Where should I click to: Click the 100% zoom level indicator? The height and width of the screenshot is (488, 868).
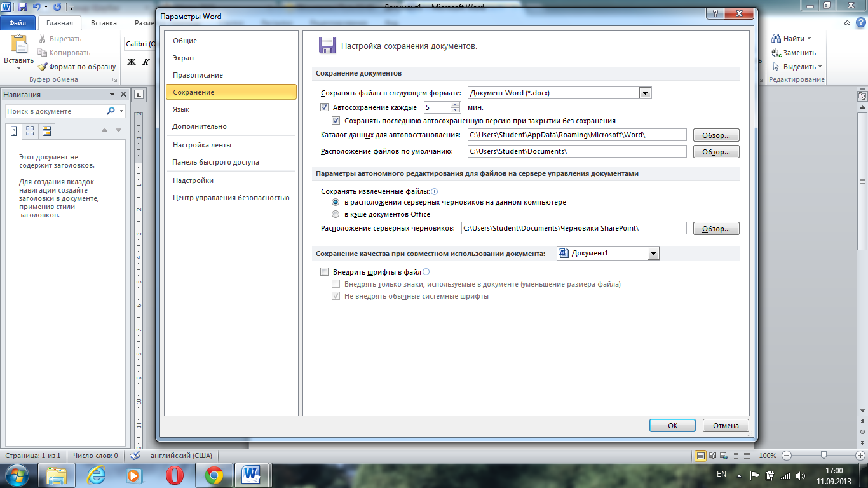(768, 456)
